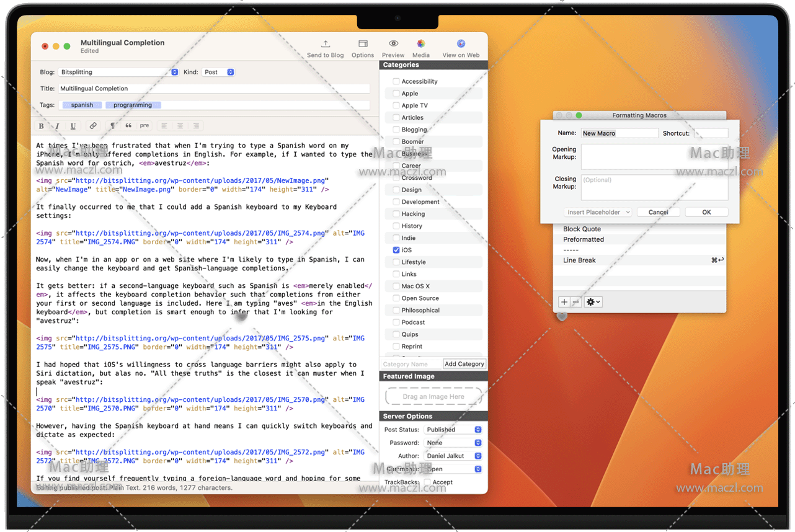
Task: Add a new macro with plus button
Action: (564, 302)
